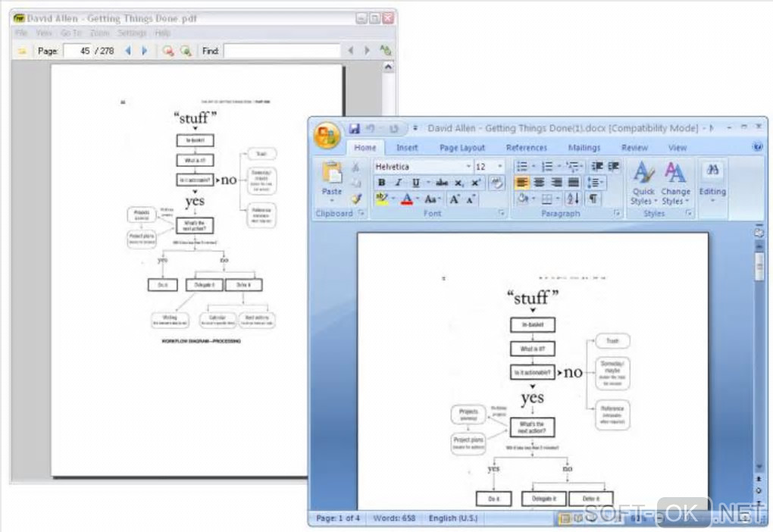This screenshot has height=532, width=773.
Task: Grow font size with larger A
Action: click(x=454, y=199)
